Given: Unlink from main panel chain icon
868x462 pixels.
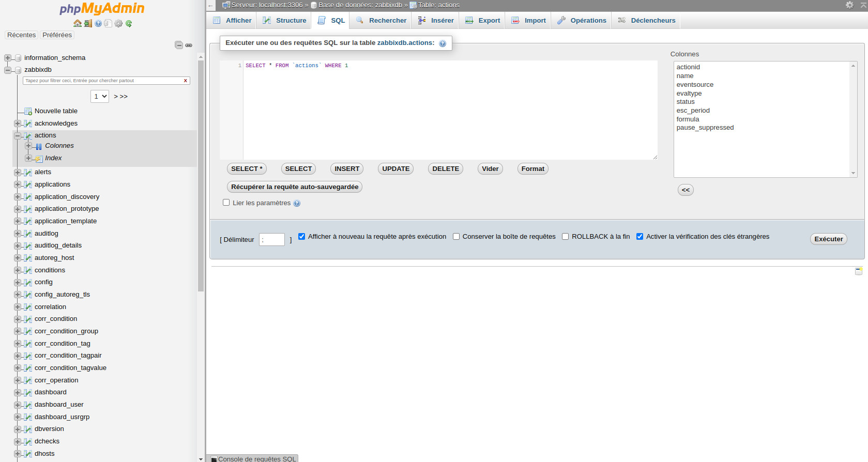Looking at the screenshot, I should coord(189,45).
